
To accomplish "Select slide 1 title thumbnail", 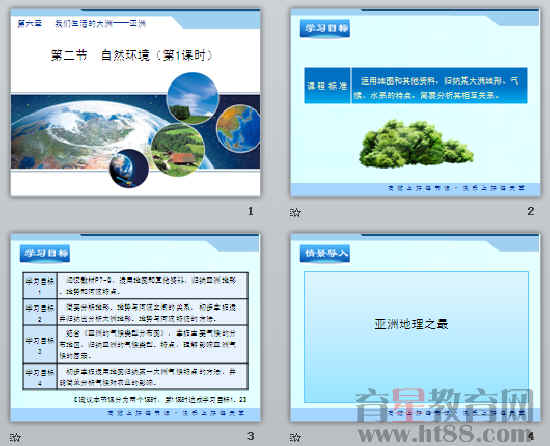I will point(135,102).
